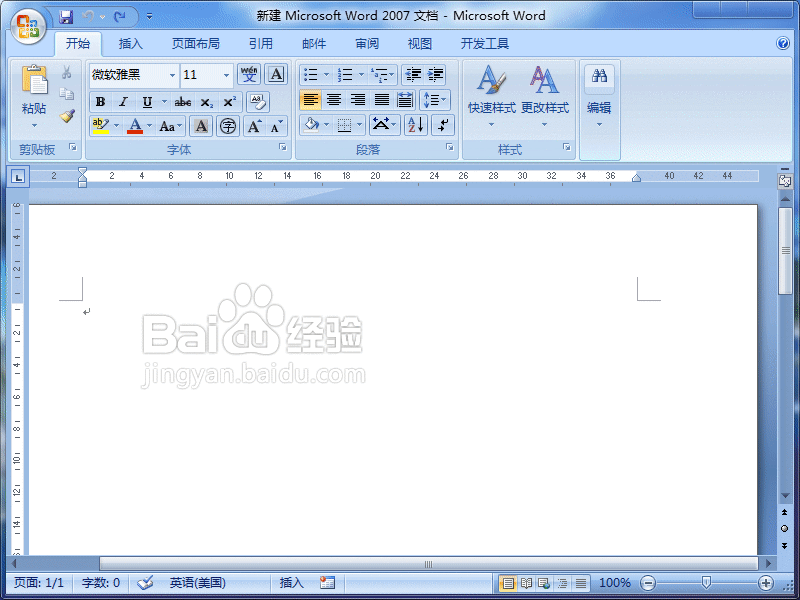Screen dimensions: 800x600
Task: Click the spelling check icon in status bar
Action: tap(145, 582)
